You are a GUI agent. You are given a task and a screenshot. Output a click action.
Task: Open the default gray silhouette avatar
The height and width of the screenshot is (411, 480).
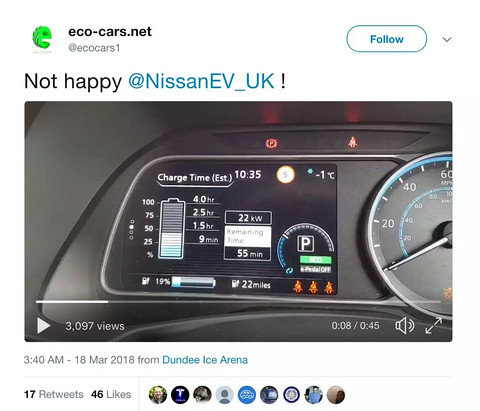(x=225, y=395)
